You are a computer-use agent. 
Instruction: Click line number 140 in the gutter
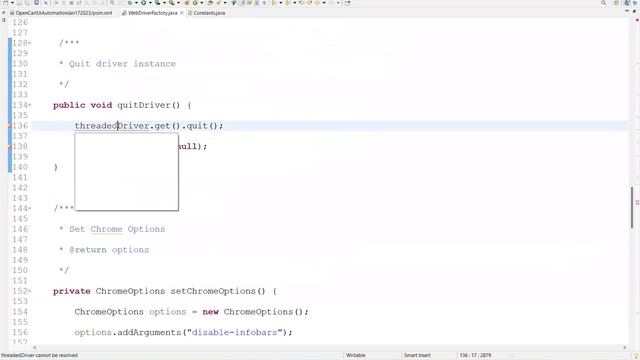point(20,167)
